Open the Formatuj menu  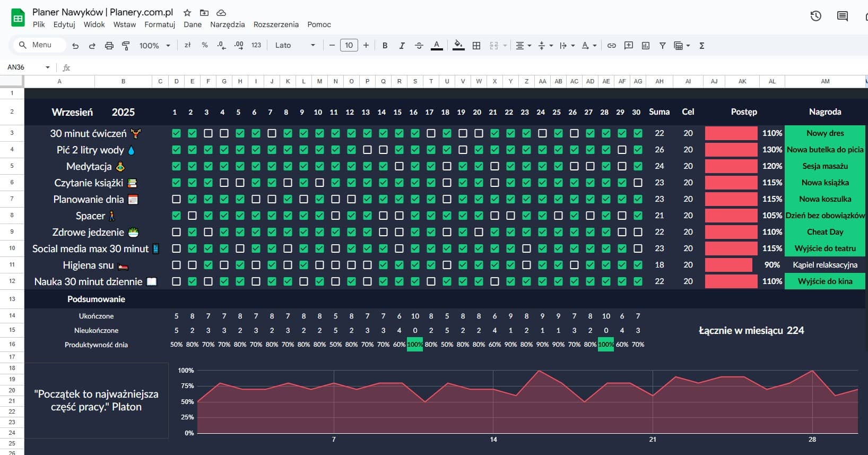160,24
